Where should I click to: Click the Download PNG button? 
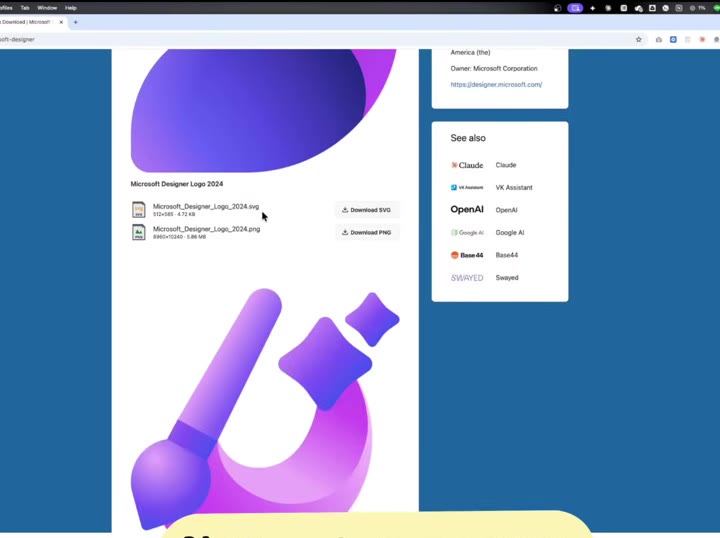366,232
